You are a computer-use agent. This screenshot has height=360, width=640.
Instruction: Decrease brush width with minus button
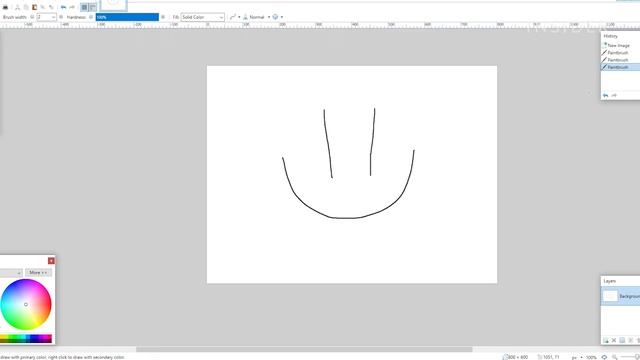[x=32, y=17]
